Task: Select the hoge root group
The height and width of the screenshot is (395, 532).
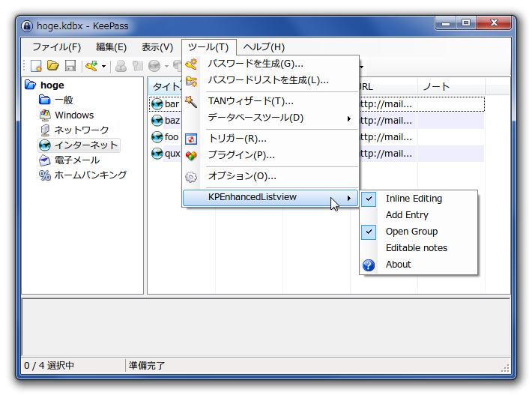Action: pyautogui.click(x=52, y=85)
